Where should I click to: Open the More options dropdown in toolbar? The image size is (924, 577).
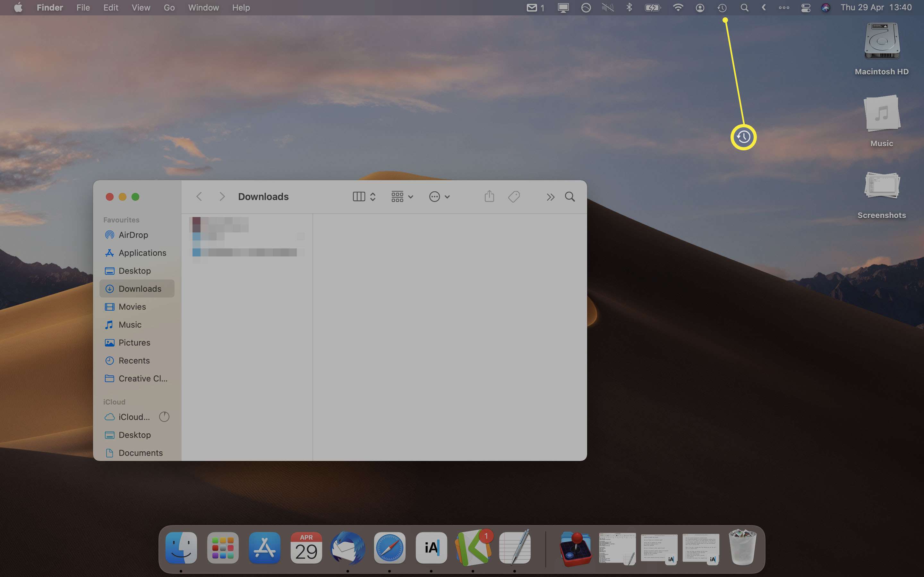coord(438,197)
